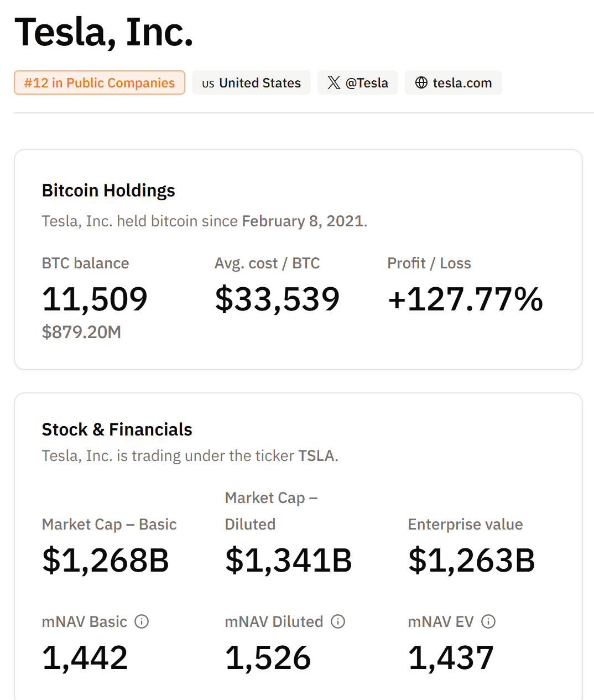This screenshot has width=594, height=700.
Task: Select the BTC balance value 11,509
Action: 95,299
